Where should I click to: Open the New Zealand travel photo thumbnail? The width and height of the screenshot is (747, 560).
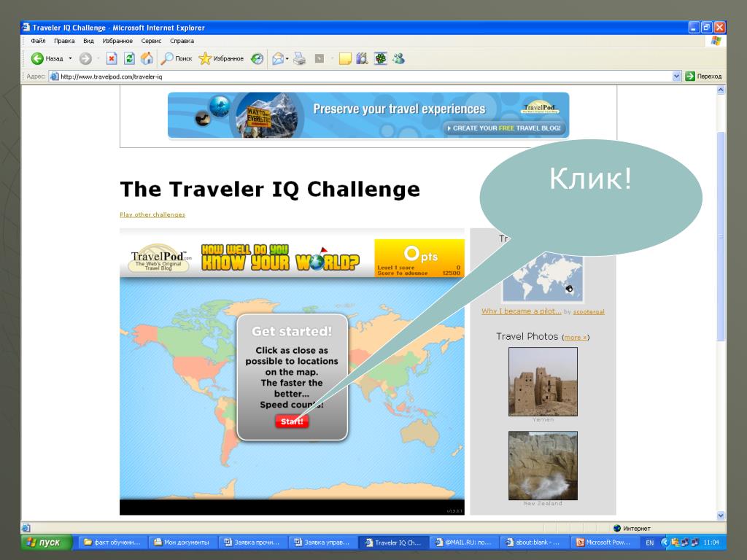(x=543, y=466)
